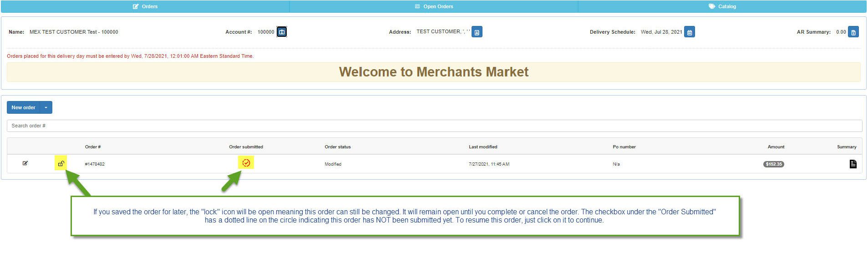The height and width of the screenshot is (258, 868).
Task: Switch to the Open Orders tab
Action: point(434,6)
